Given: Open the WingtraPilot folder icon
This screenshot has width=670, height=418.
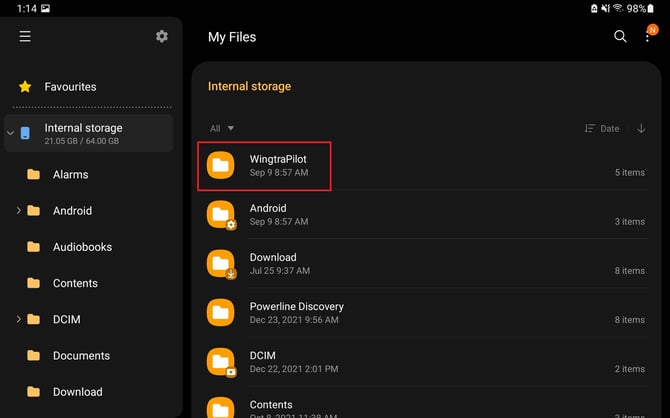Looking at the screenshot, I should [x=220, y=165].
